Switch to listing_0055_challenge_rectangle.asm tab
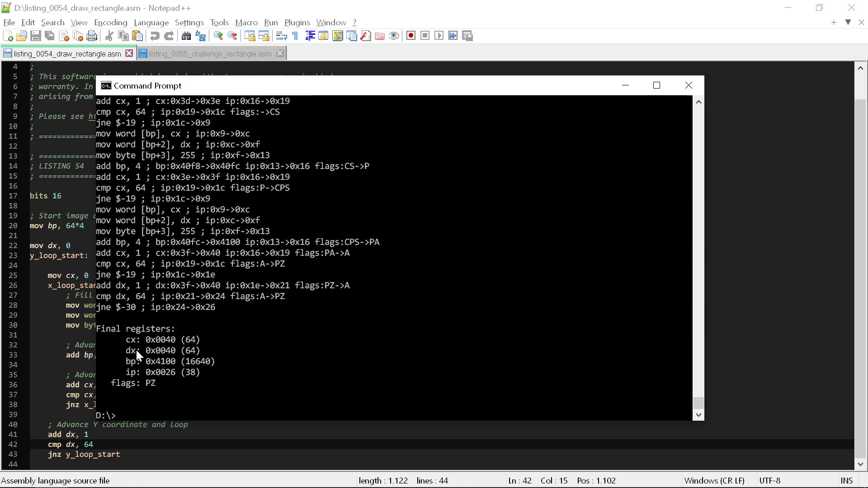Viewport: 868px width, 488px height. [x=210, y=53]
